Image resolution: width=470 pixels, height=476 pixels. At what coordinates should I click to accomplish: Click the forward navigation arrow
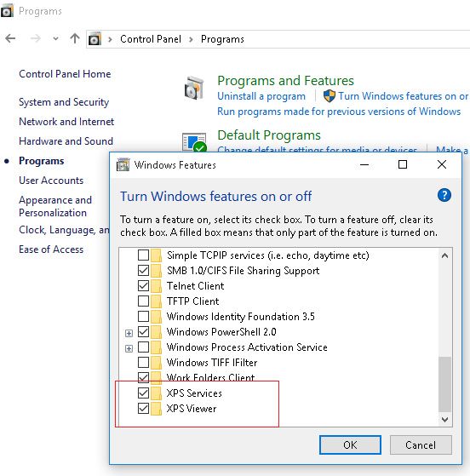point(35,38)
